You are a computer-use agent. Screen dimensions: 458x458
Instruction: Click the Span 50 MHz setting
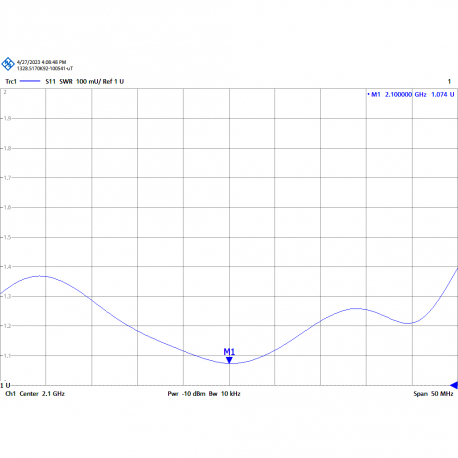tap(433, 394)
